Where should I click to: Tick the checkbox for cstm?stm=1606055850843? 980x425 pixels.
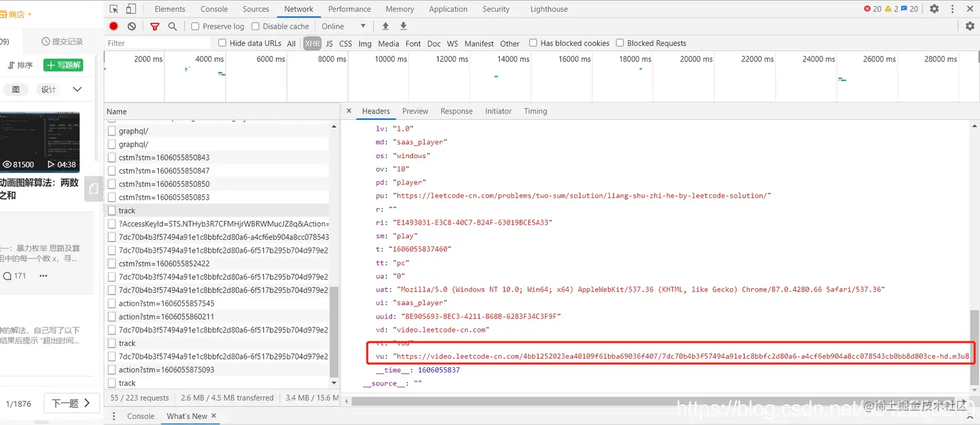click(x=111, y=157)
